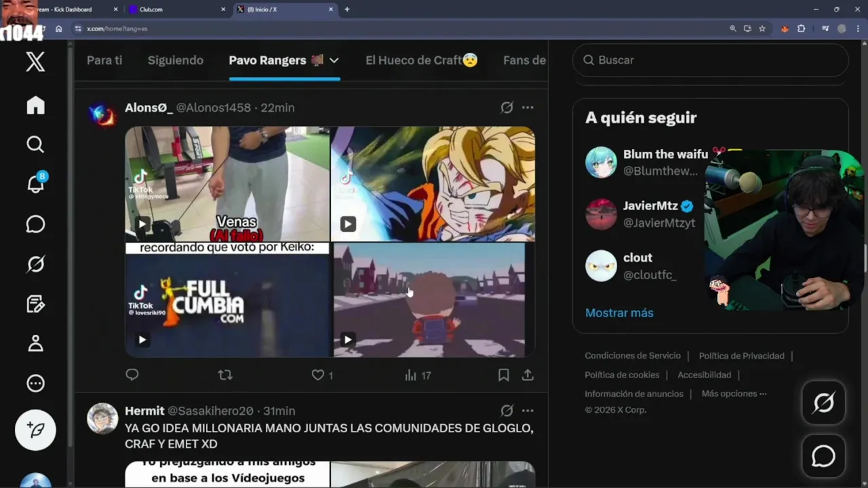
Task: Open account avatar in the sidebar
Action: [35, 481]
